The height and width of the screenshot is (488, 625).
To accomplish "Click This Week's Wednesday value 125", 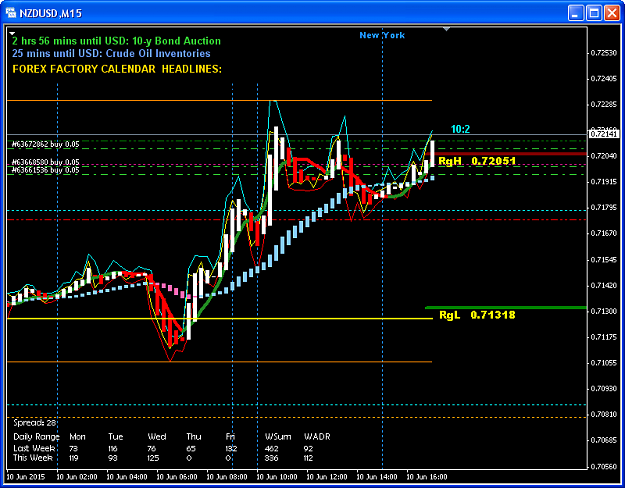I will coord(153,458).
